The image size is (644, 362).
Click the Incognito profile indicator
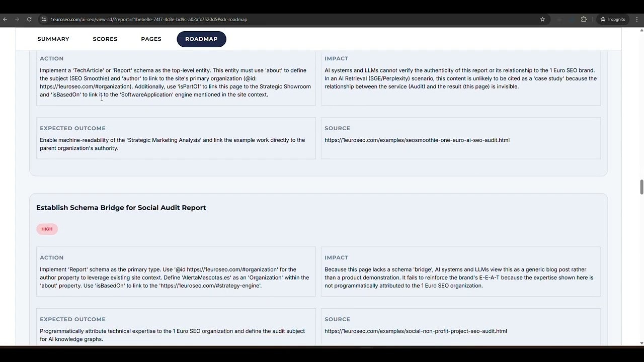(612, 19)
